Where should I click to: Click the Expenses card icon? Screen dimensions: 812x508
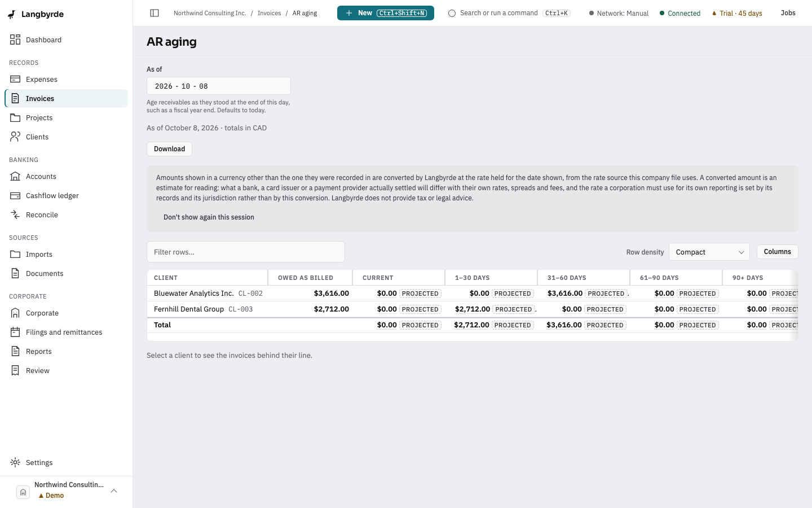15,79
